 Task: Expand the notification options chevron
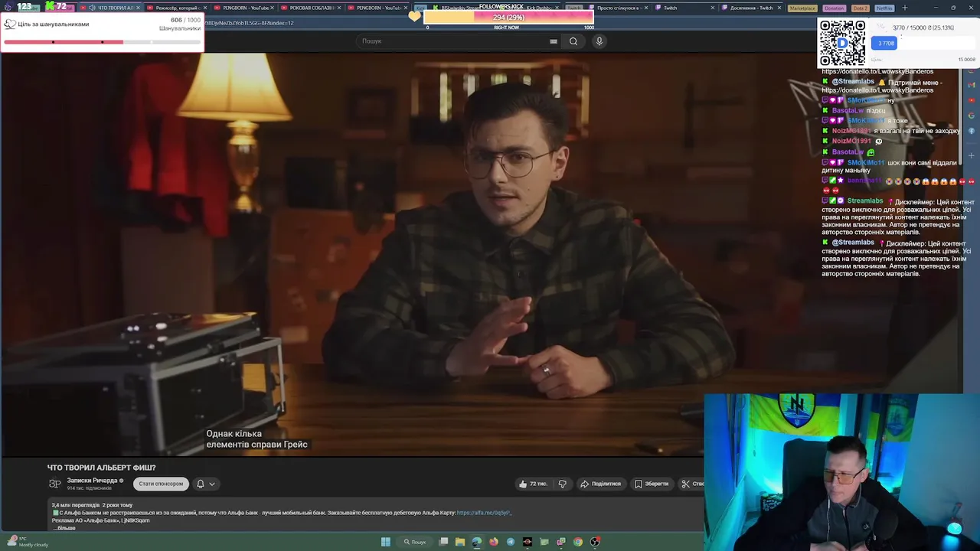(x=212, y=484)
